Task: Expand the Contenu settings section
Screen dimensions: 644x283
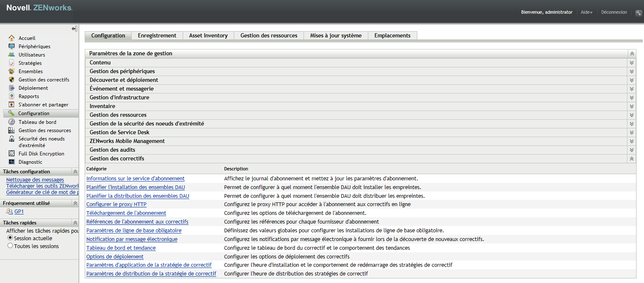Action: point(632,62)
